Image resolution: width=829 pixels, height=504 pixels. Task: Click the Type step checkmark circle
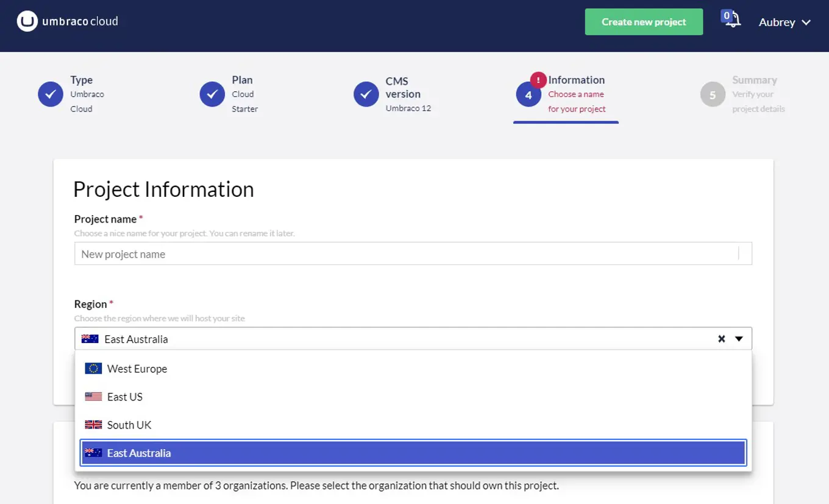[51, 94]
